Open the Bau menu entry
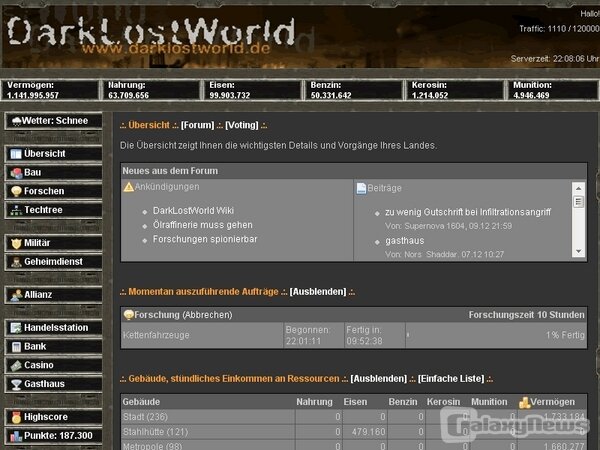The width and height of the screenshot is (600, 450). click(53, 173)
